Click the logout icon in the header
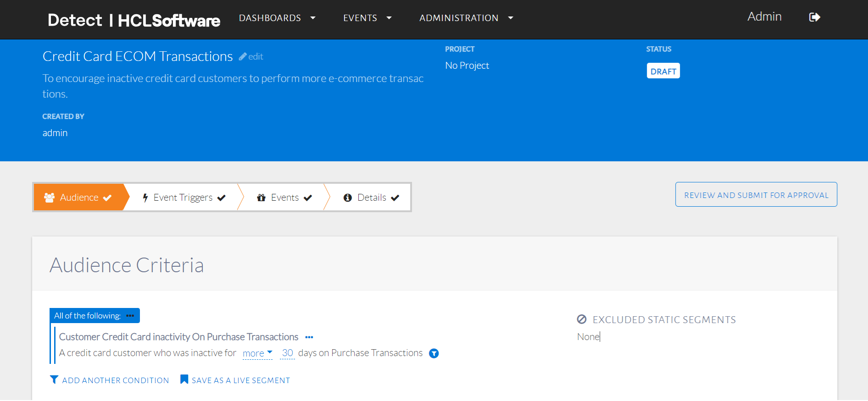Screen dimensions: 868x401 (814, 17)
